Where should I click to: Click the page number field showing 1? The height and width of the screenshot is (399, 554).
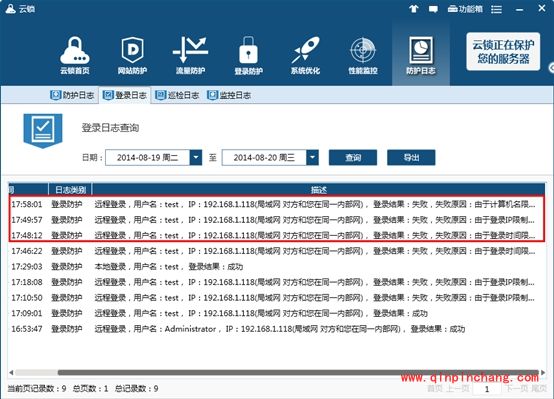pyautogui.click(x=487, y=389)
